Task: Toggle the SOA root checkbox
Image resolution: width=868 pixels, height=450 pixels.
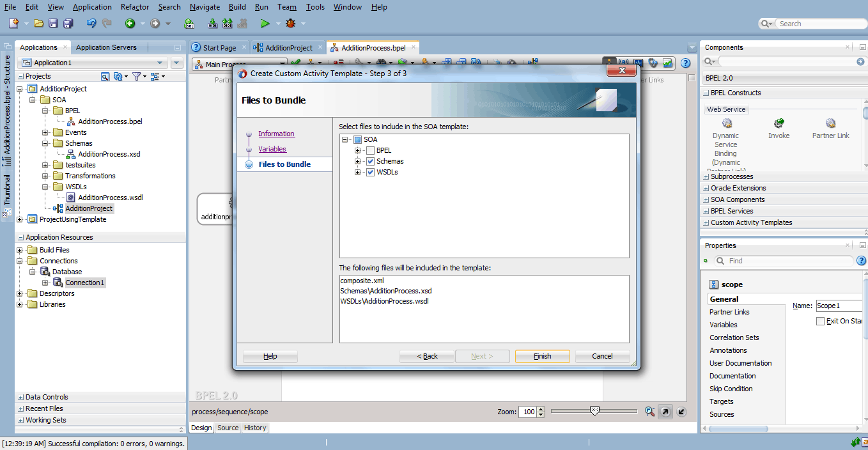Action: coord(357,139)
